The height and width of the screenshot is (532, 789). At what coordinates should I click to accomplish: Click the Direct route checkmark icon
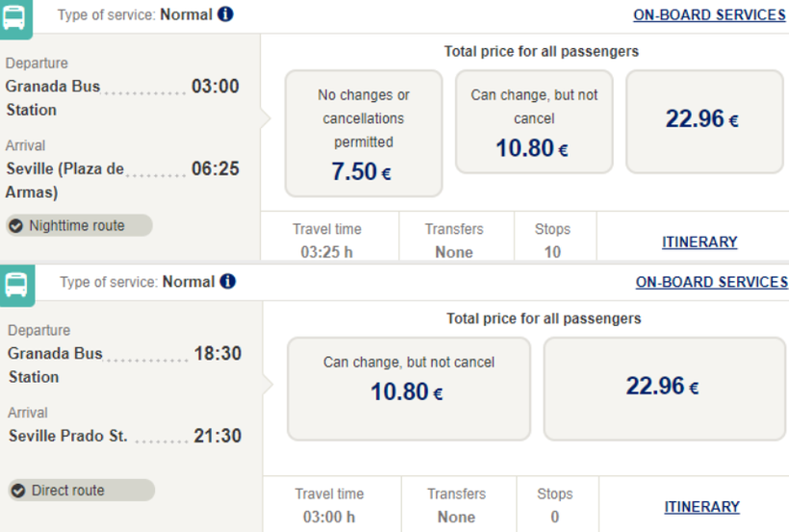pyautogui.click(x=18, y=491)
